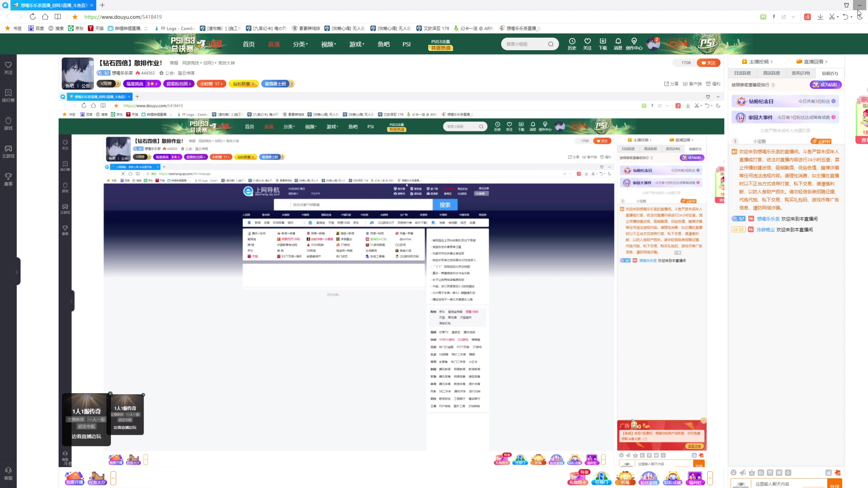Click the 下载 download icon

(x=603, y=44)
